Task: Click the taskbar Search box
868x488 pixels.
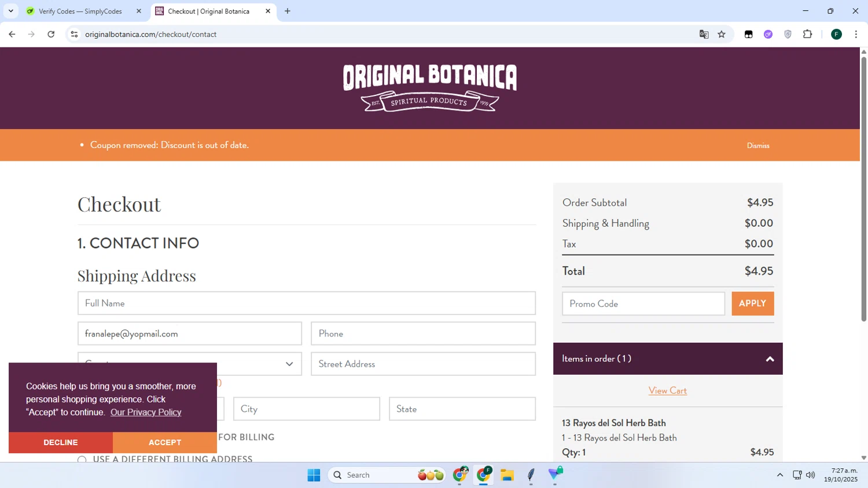Action: click(387, 475)
